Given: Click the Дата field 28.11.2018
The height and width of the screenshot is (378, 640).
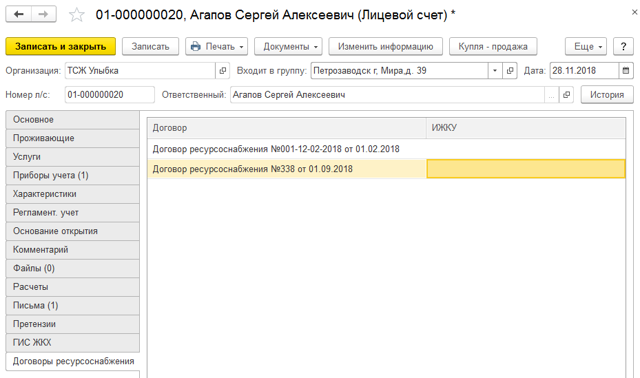Looking at the screenshot, I should (x=584, y=71).
